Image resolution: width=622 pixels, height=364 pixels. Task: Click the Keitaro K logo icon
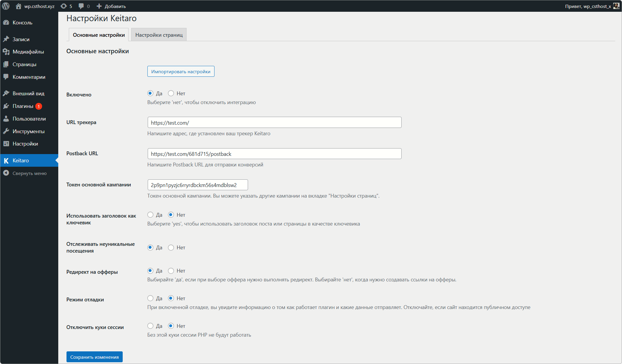(6, 161)
